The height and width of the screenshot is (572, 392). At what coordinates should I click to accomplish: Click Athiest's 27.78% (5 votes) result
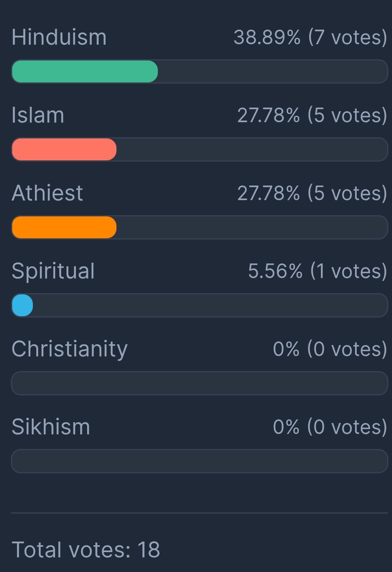click(x=312, y=193)
